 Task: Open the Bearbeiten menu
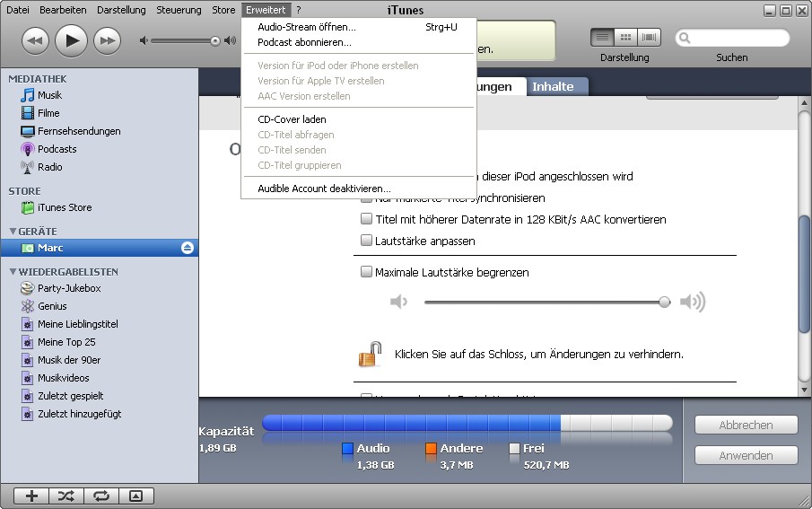tap(63, 10)
